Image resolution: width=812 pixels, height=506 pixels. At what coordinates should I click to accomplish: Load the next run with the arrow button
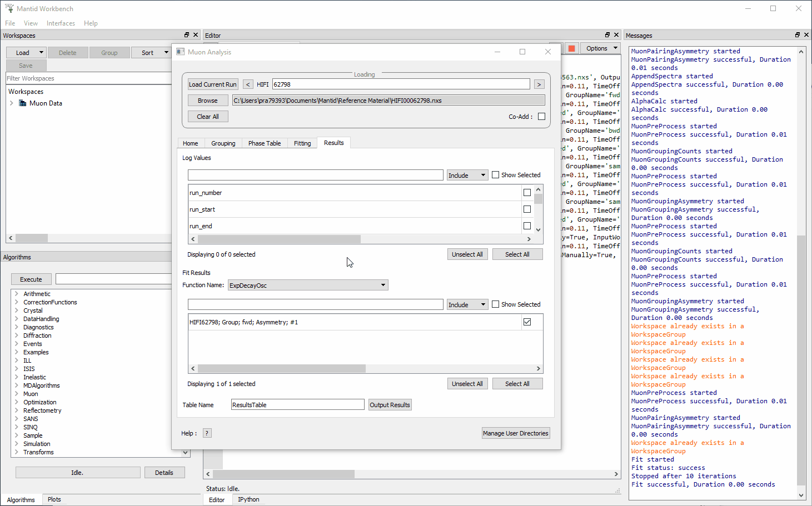[539, 84]
